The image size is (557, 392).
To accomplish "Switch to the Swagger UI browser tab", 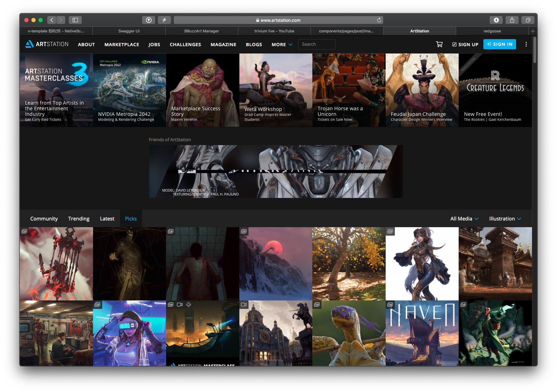I will pos(129,31).
